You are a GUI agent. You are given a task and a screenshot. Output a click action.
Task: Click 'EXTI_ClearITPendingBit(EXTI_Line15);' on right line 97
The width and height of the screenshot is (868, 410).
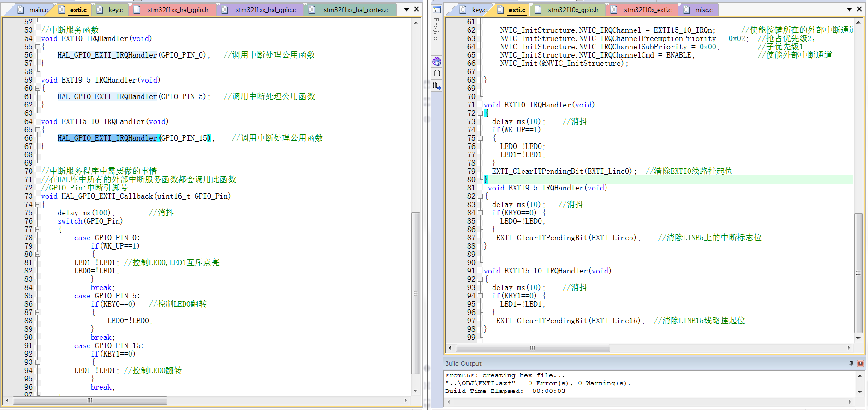(x=571, y=321)
